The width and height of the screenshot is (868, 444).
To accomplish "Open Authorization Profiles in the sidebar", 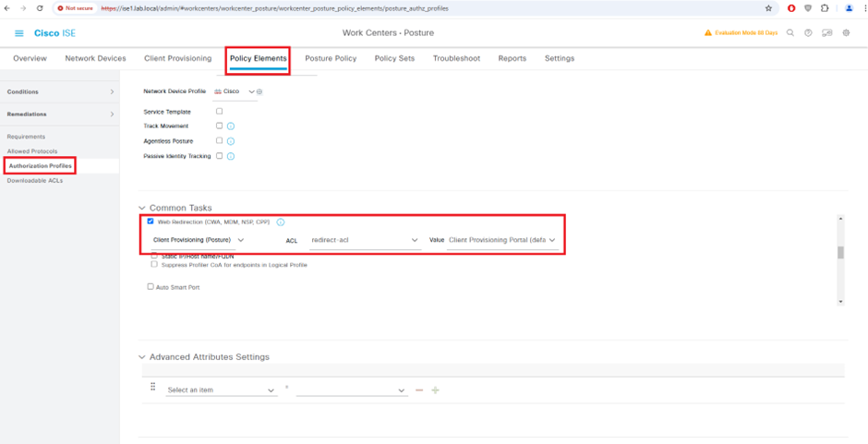I will tap(40, 166).
